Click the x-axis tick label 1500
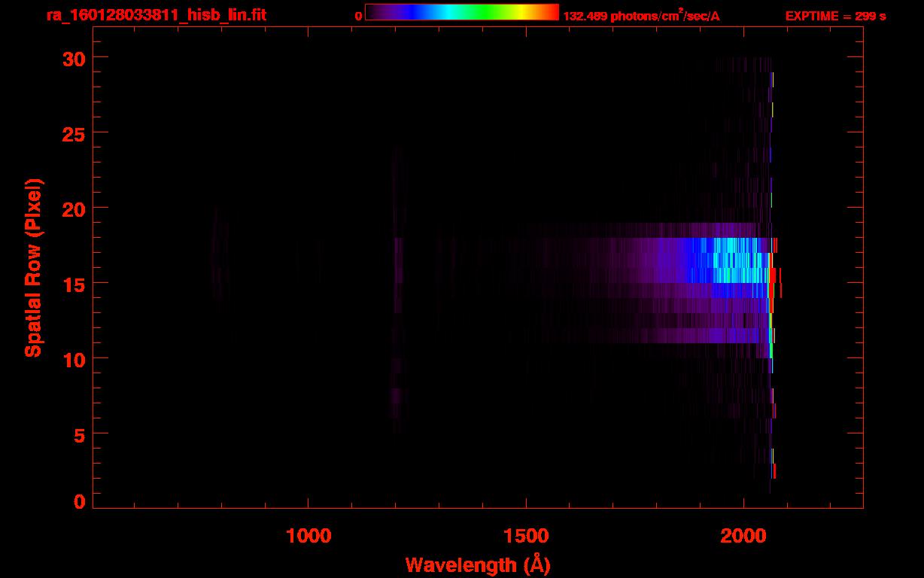The image size is (924, 578). (x=526, y=536)
